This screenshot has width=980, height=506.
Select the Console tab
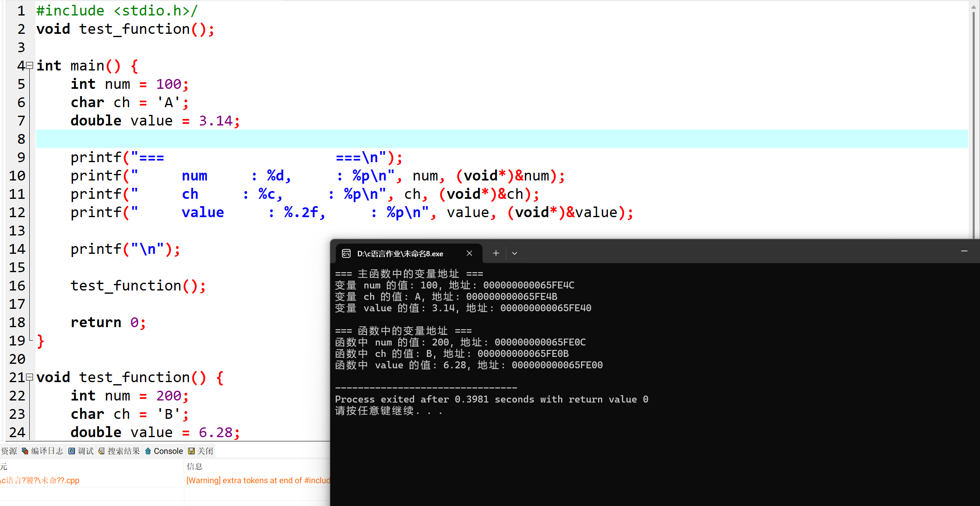point(164,451)
